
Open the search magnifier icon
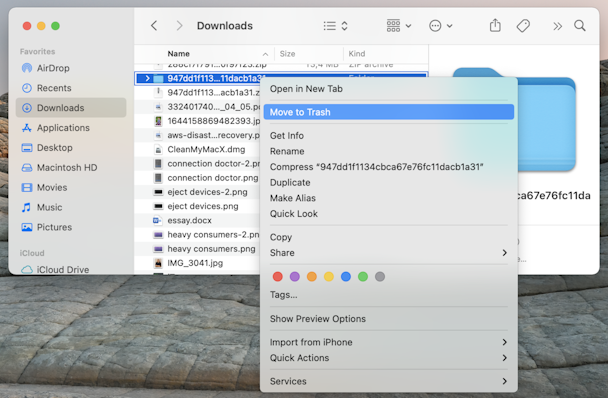(x=580, y=26)
